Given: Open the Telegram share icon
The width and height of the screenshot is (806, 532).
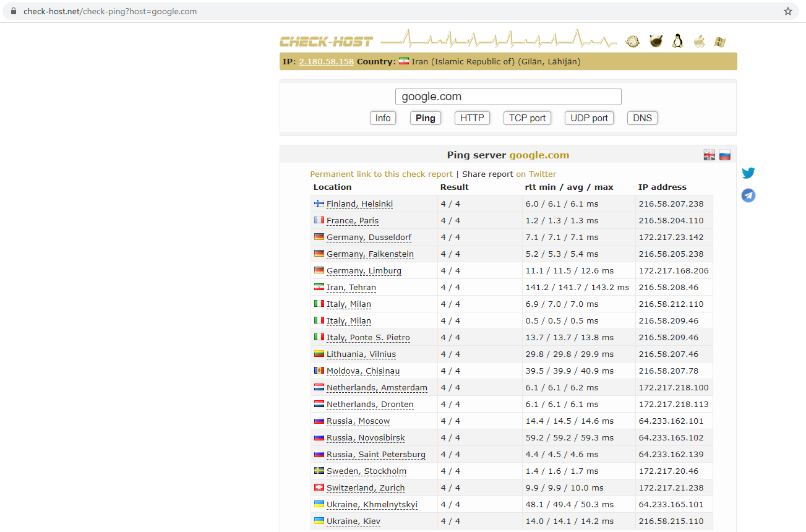Looking at the screenshot, I should coord(748,195).
